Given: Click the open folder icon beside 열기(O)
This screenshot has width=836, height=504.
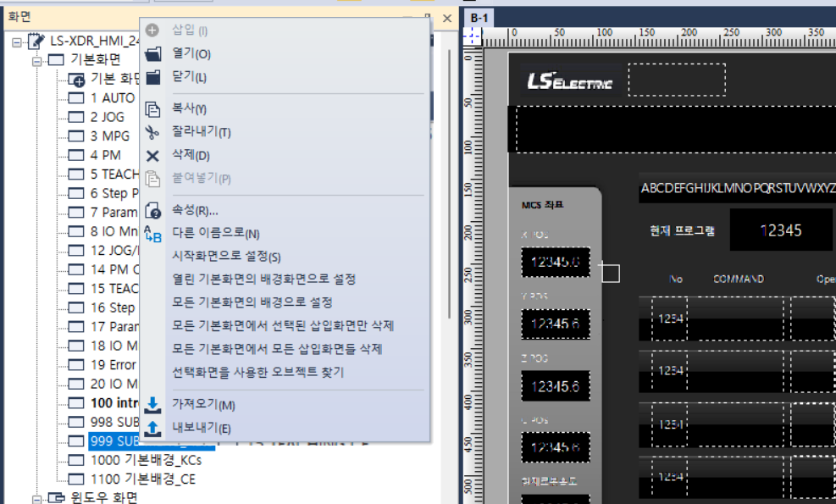Looking at the screenshot, I should (x=153, y=53).
